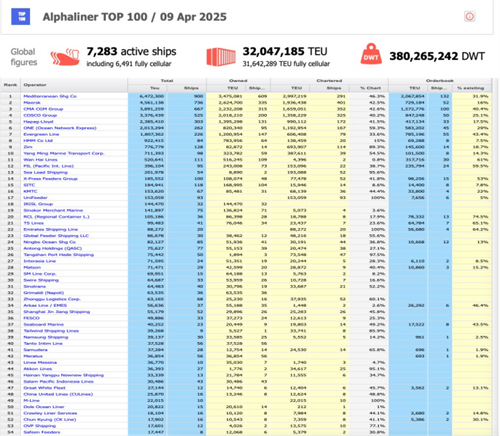This screenshot has height=436, width=500.
Task: Open Chun Kyung (CK Line) link
Action: tap(50, 419)
